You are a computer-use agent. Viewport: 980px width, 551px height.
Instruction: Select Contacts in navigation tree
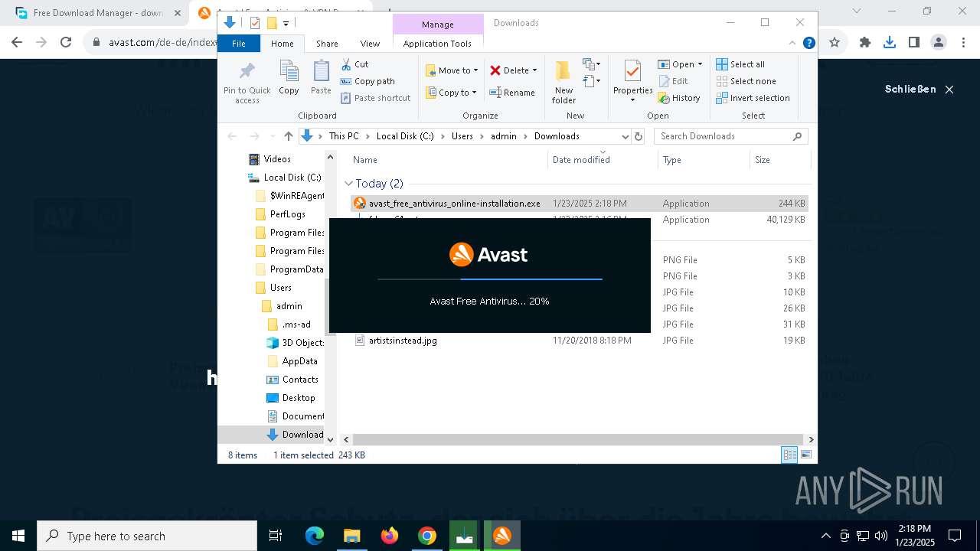[292, 380]
